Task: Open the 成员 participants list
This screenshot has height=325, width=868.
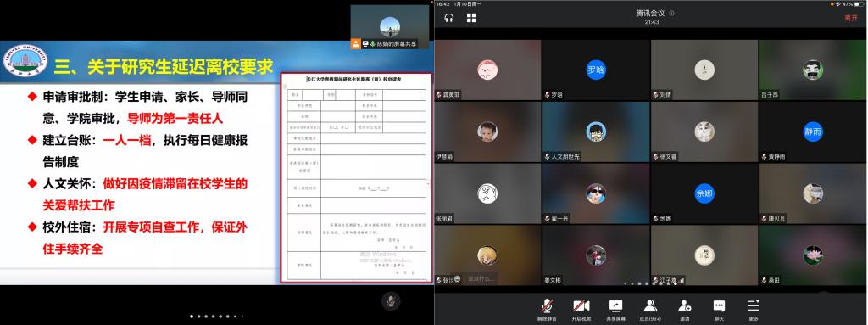Action: click(650, 310)
